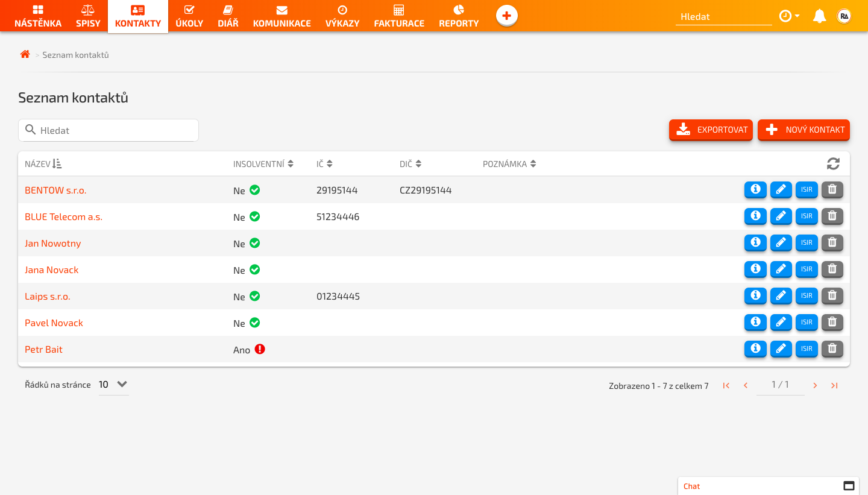Select the Kontakty tab

coord(138,16)
